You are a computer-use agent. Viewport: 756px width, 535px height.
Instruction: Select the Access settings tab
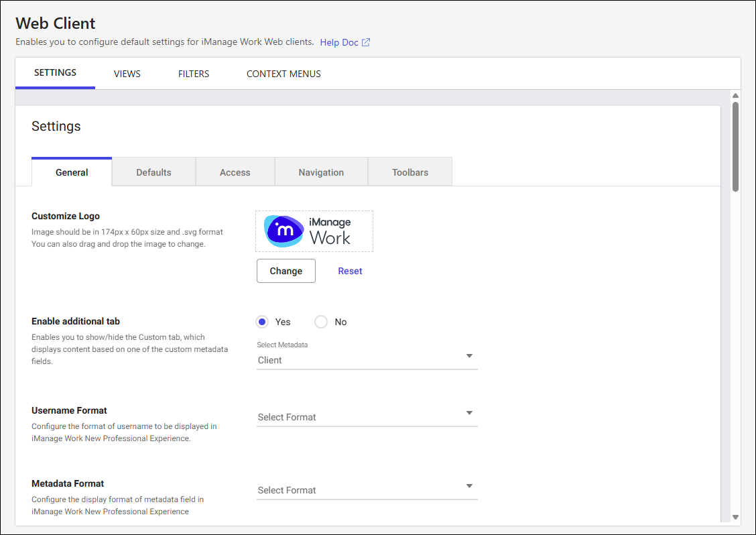235,172
